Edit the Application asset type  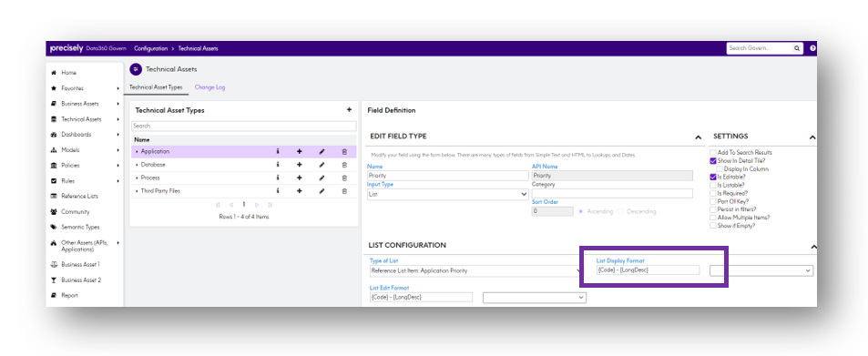(322, 151)
